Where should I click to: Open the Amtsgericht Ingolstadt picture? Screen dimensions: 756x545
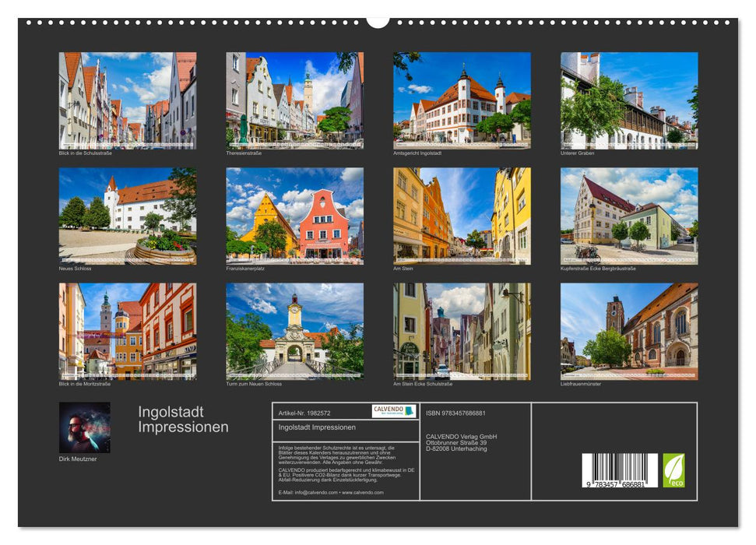coord(463,101)
